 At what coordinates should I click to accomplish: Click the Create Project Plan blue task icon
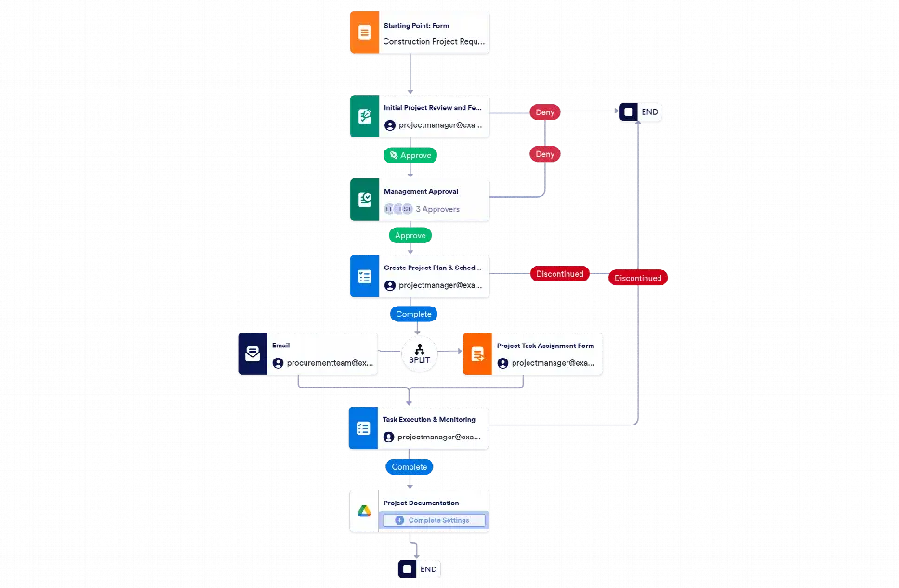(x=365, y=277)
